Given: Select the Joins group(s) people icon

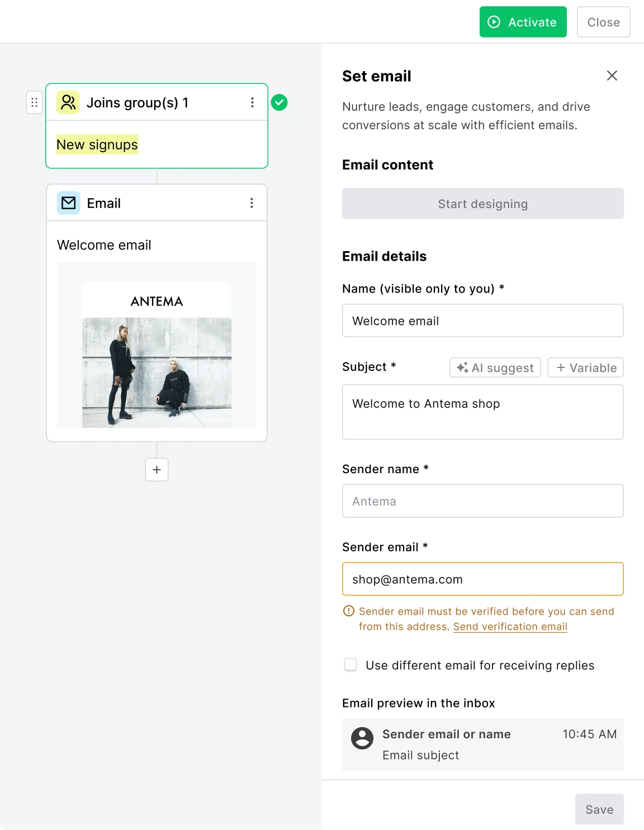Looking at the screenshot, I should coord(68,102).
